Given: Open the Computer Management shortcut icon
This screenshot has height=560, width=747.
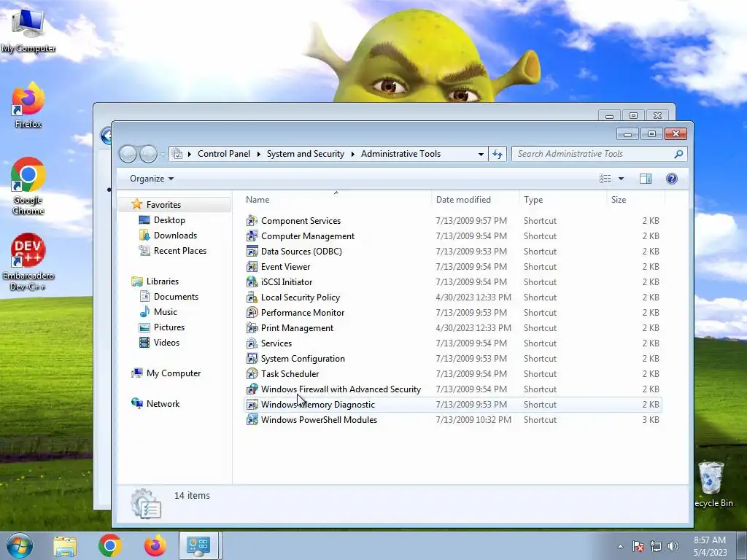Looking at the screenshot, I should click(x=252, y=236).
